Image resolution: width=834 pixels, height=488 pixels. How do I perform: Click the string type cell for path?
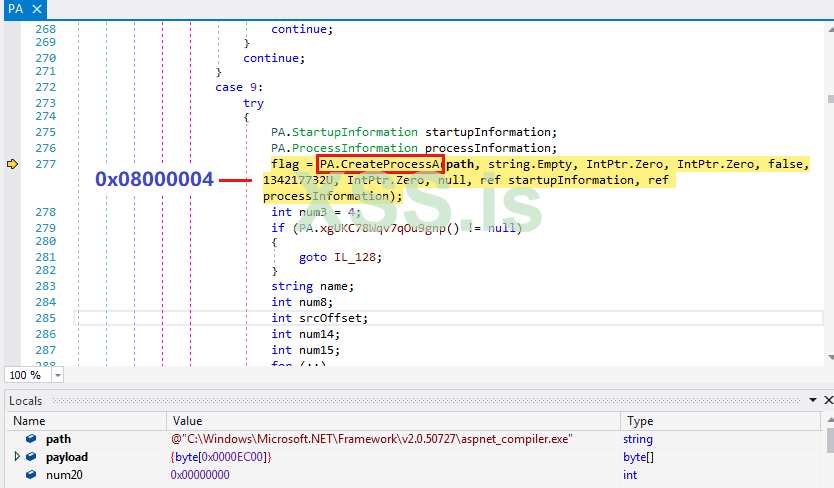638,439
